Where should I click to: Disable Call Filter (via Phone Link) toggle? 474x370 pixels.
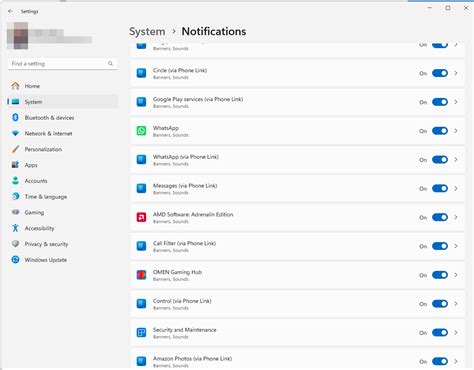pos(440,246)
